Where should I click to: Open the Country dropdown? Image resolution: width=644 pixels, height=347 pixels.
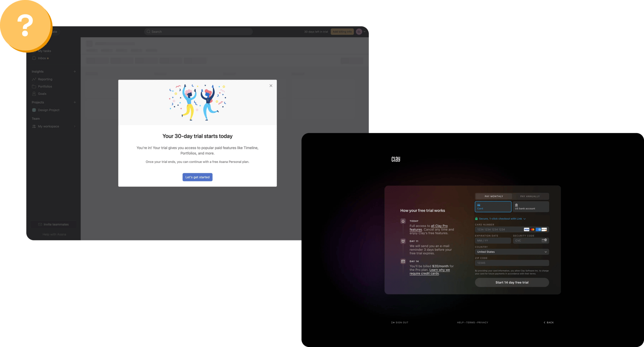tap(512, 252)
